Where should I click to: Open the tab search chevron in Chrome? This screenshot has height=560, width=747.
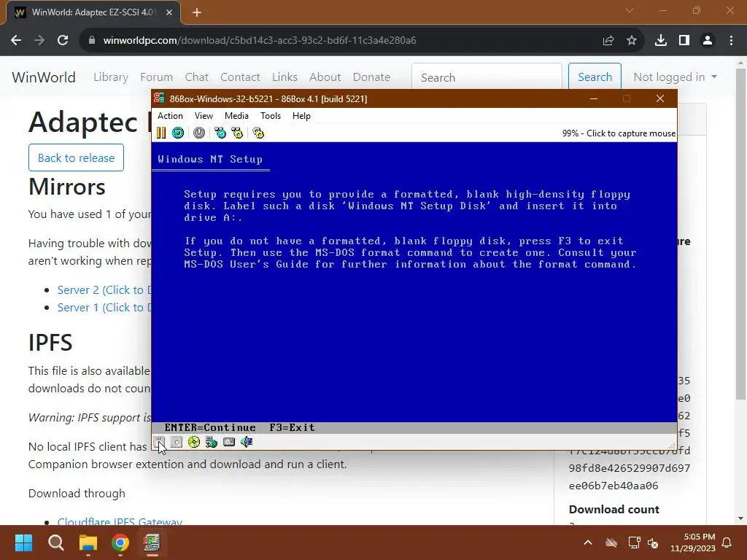point(630,10)
